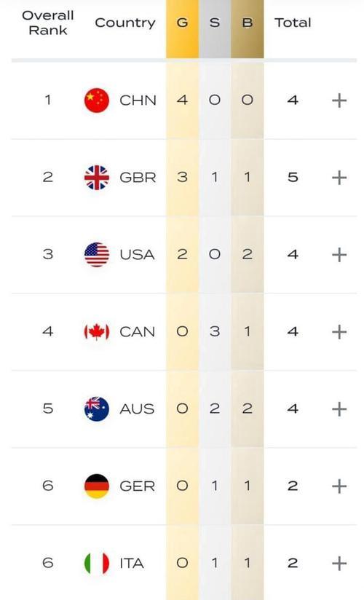This screenshot has height=600, width=364.
Task: Open the CAN row plus expander
Action: (x=339, y=332)
